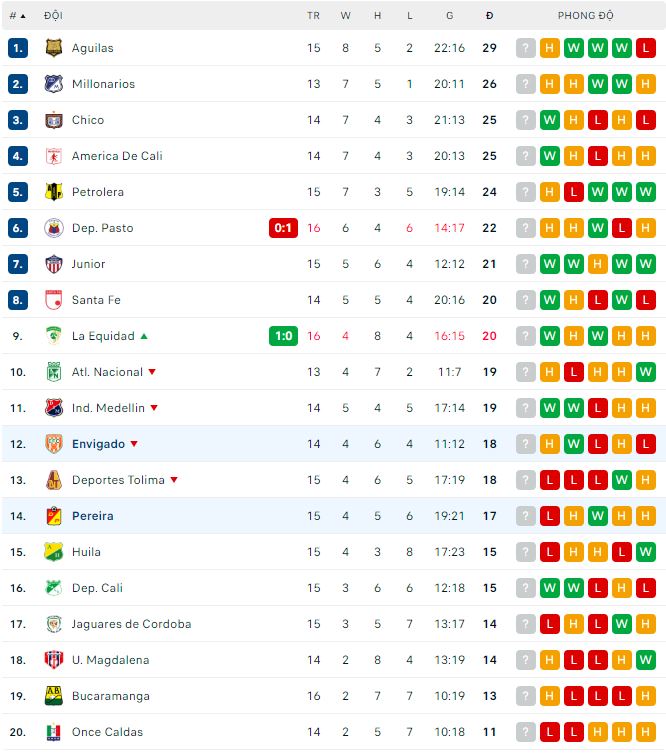The height and width of the screenshot is (753, 666).
Task: Click the Atl. Nacional club logo
Action: [x=54, y=372]
